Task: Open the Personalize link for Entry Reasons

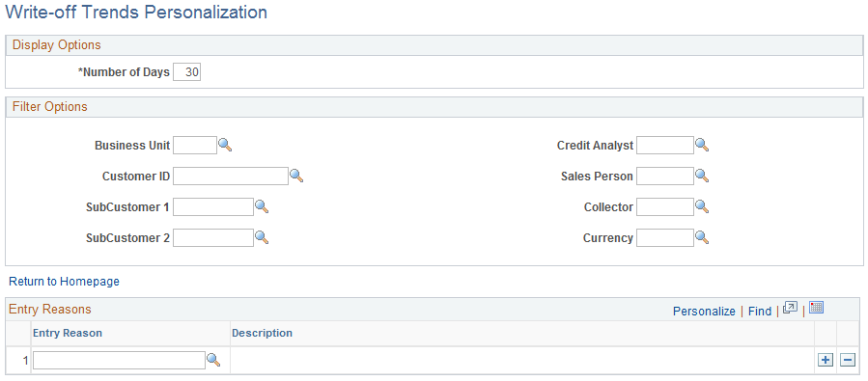Action: click(x=704, y=312)
